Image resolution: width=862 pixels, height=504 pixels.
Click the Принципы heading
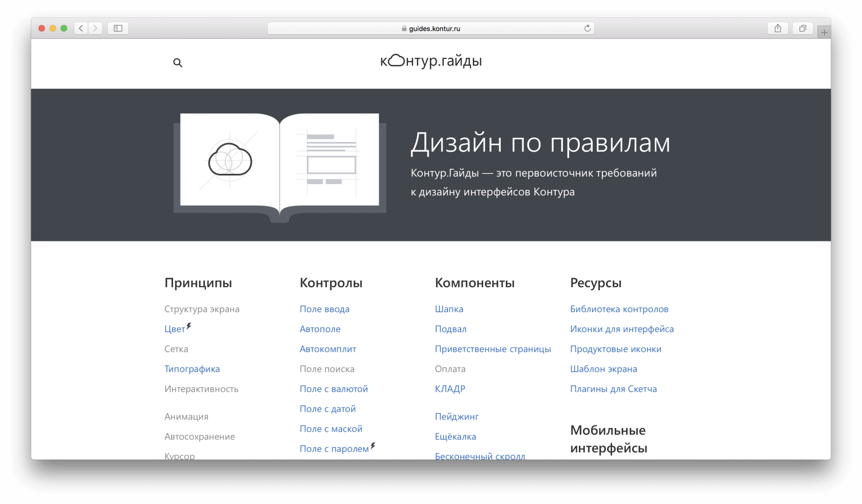[x=198, y=283]
